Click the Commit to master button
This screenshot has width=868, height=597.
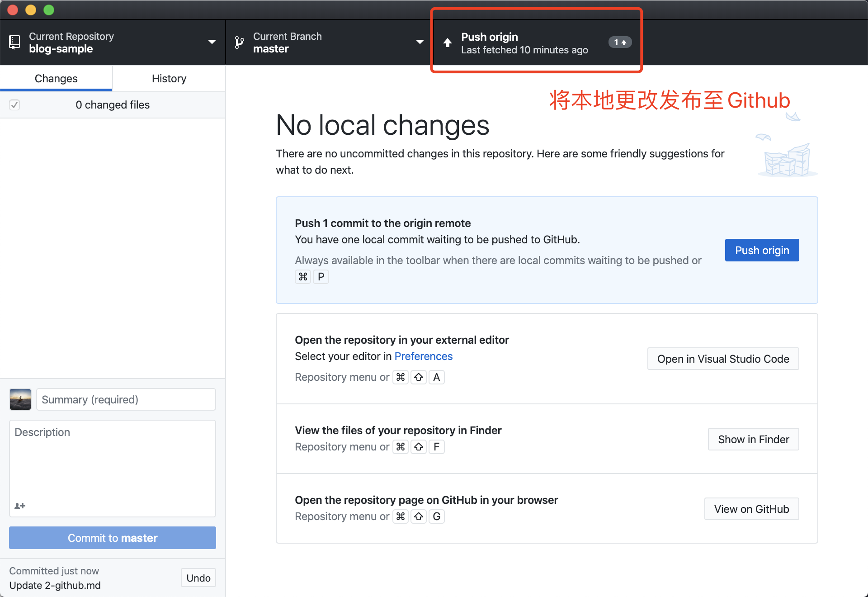(112, 538)
